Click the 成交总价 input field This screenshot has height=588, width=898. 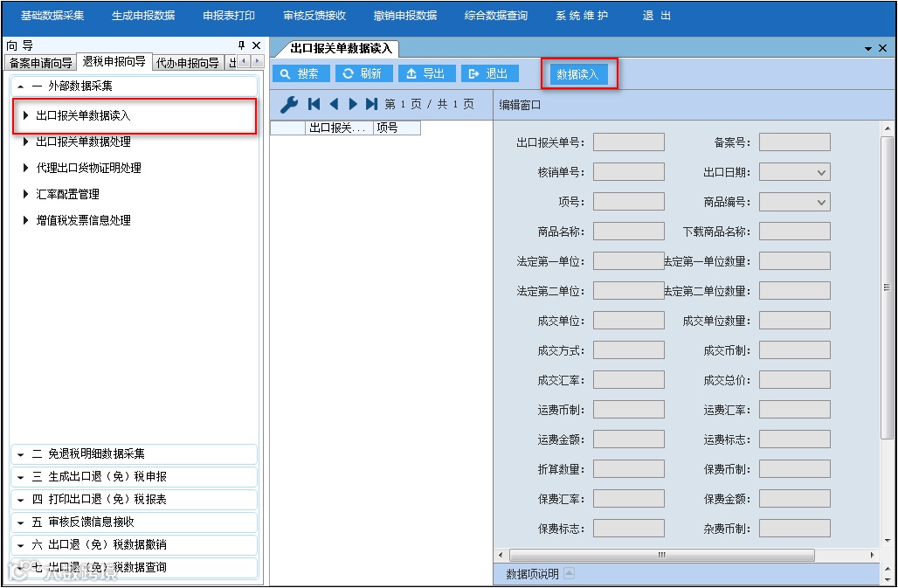795,379
